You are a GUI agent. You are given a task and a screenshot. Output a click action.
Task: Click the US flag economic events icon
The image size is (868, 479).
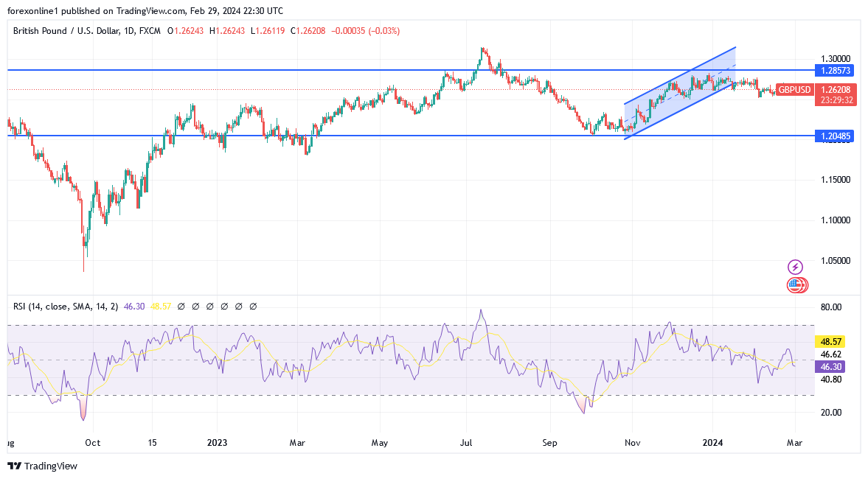tap(794, 285)
